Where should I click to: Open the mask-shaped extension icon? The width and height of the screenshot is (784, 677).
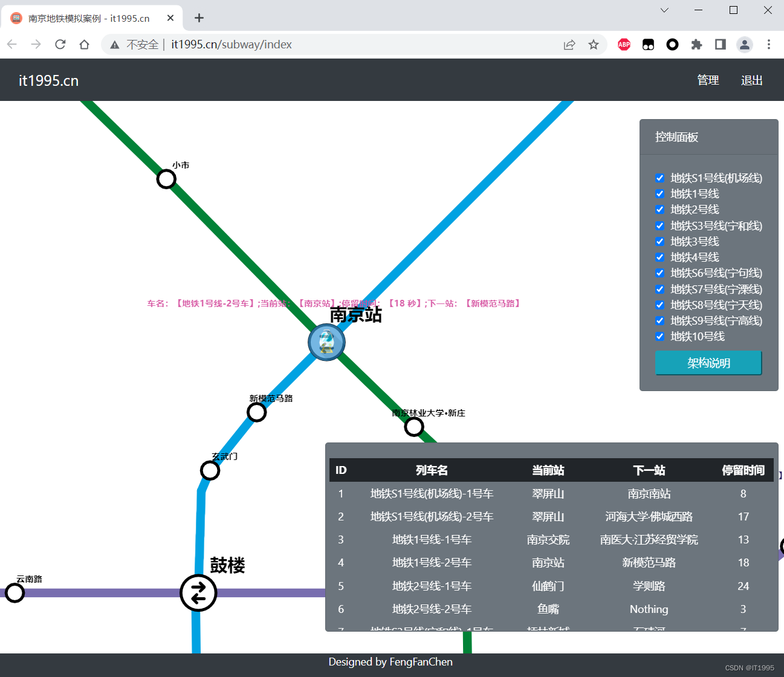click(x=648, y=44)
